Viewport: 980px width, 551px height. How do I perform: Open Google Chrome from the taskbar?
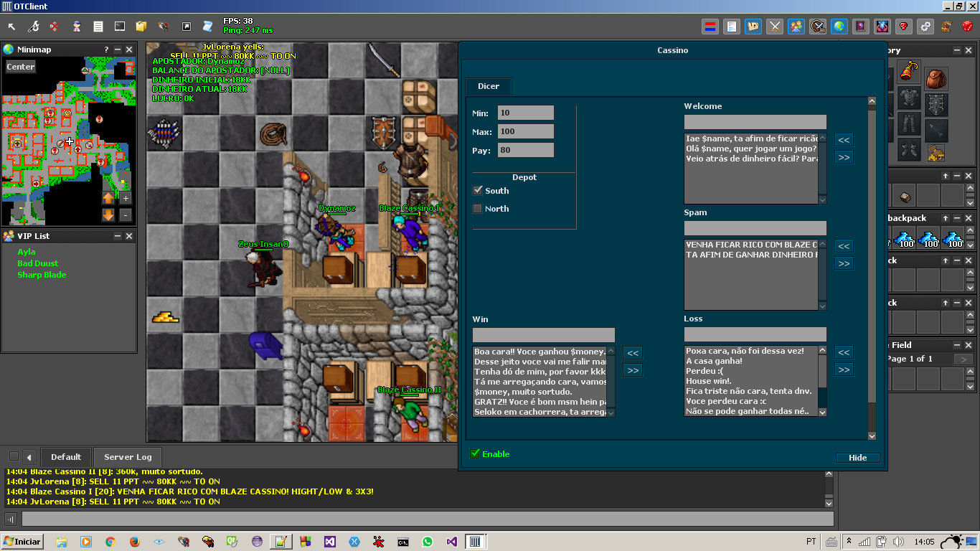point(110,542)
